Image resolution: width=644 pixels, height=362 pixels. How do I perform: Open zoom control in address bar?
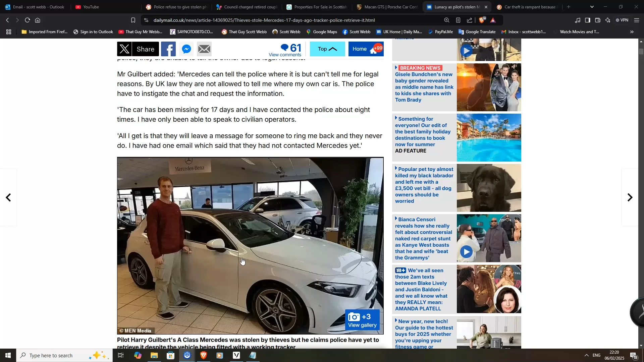(447, 20)
